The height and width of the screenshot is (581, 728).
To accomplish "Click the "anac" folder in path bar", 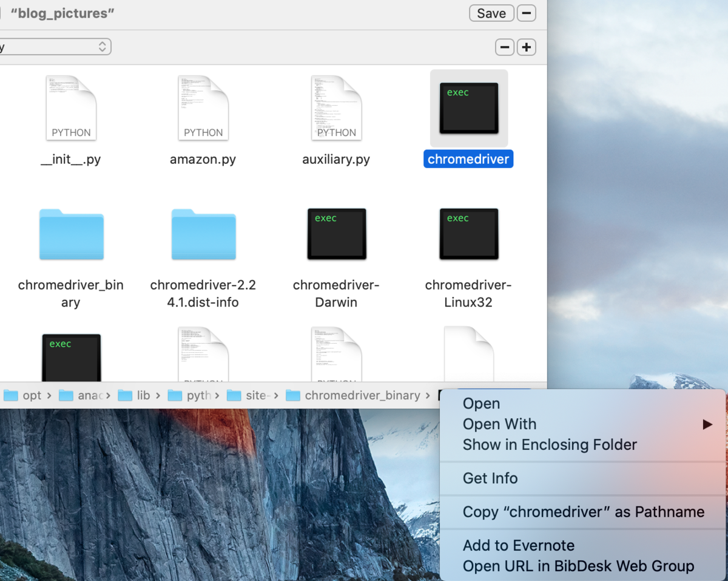I will [81, 395].
